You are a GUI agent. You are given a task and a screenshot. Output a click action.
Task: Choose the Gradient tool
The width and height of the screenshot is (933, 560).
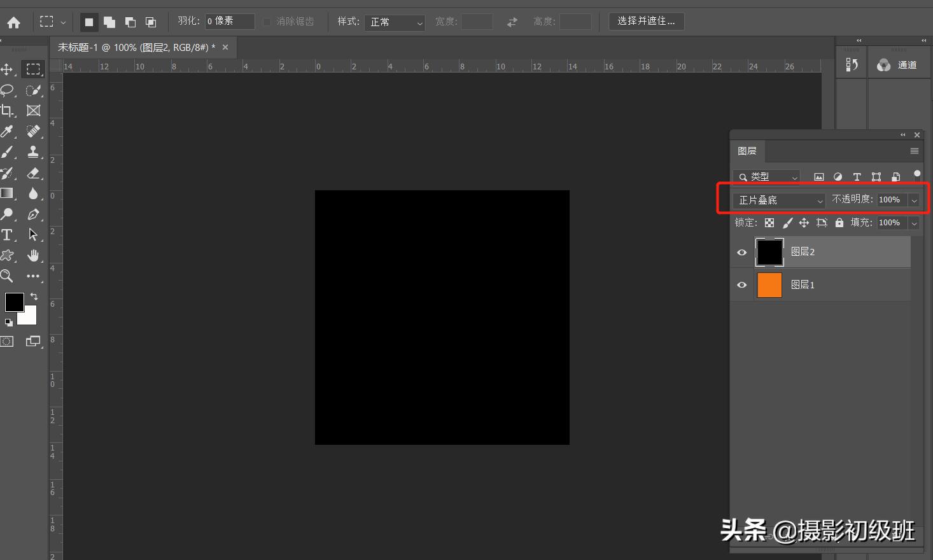(x=8, y=193)
